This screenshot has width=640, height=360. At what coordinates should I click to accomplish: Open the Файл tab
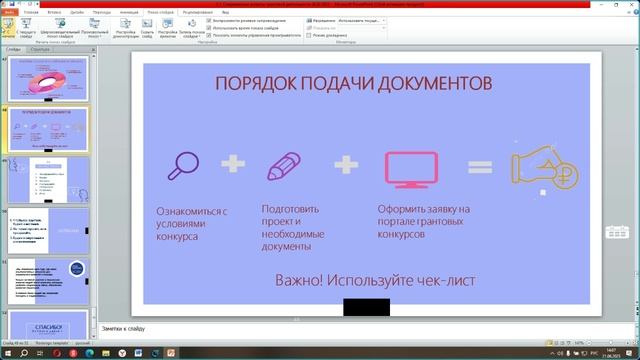tap(9, 12)
